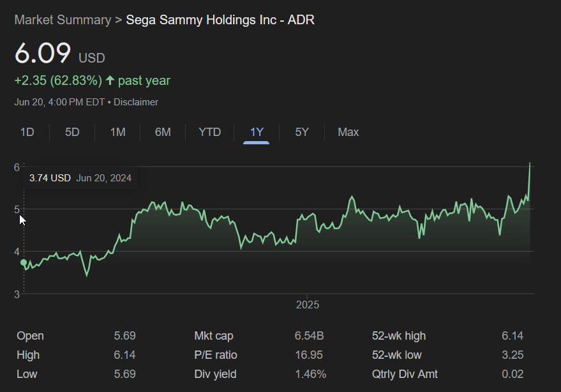This screenshot has width=561, height=392.
Task: Click the Qtrly Div Amt label
Action: pos(405,374)
